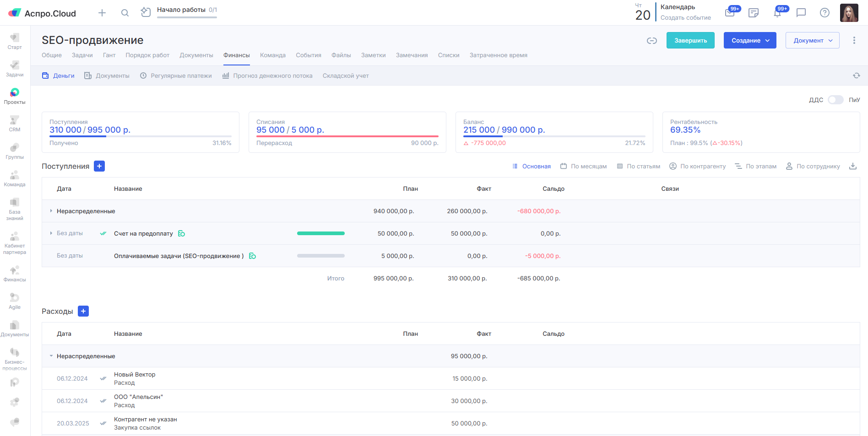Click Создать событие link in calendar
Screen dimensions: 868x436
point(685,18)
